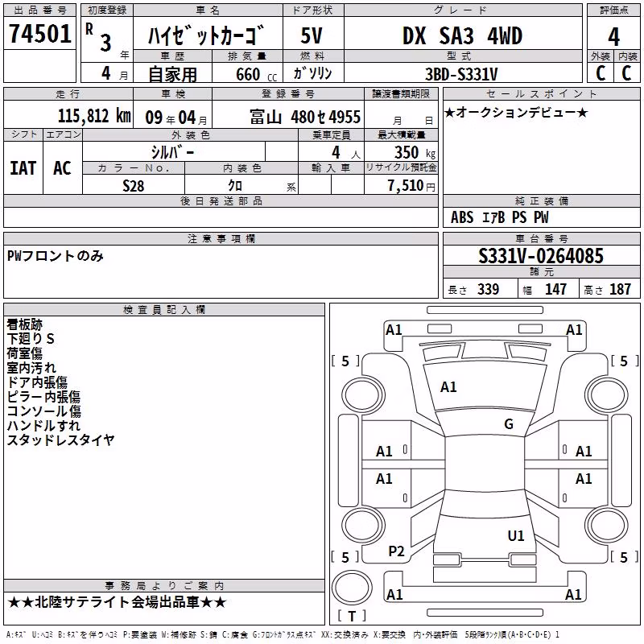Click the width value 147
The width and height of the screenshot is (644, 644).
pos(555,289)
